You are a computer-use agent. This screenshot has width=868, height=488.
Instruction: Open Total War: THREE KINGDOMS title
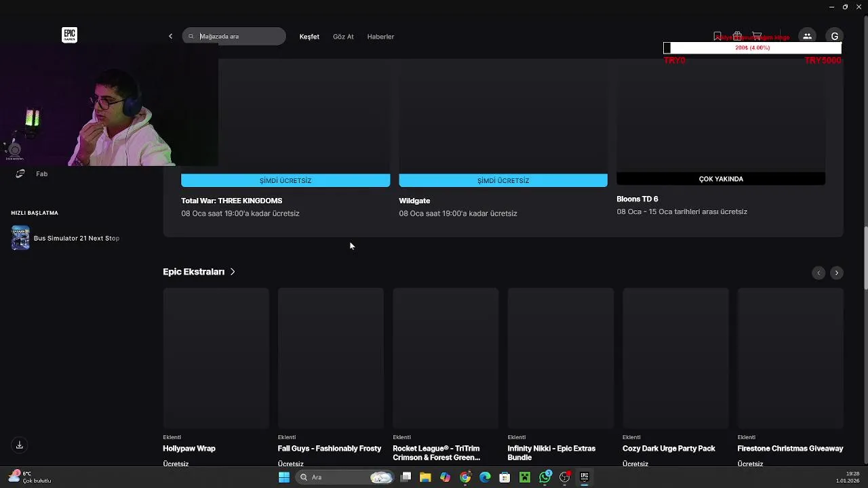coord(231,201)
